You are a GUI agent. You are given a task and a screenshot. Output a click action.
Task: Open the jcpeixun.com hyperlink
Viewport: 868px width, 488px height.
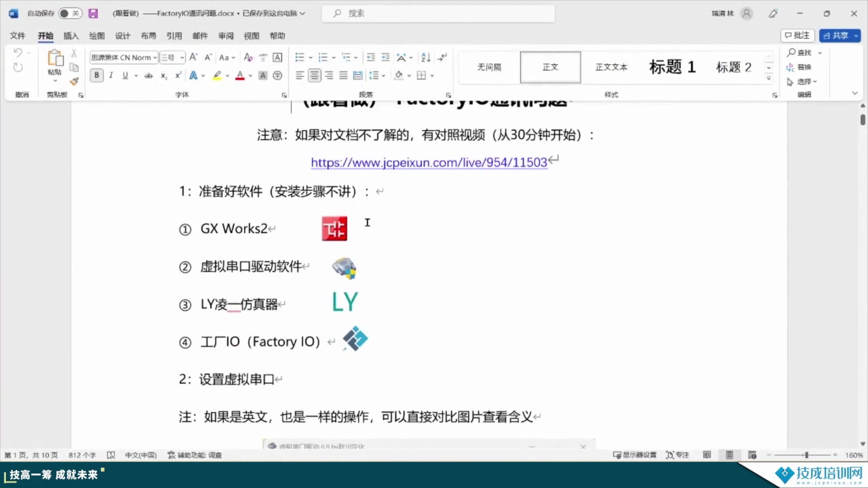[x=429, y=162]
